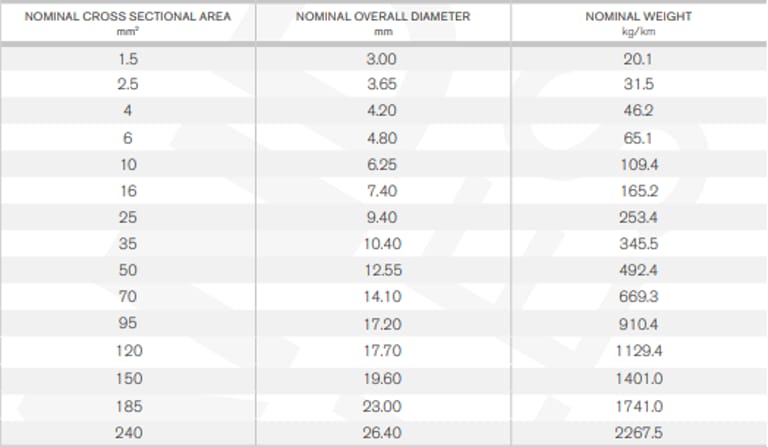This screenshot has height=447, width=768.
Task: Click the 240 cross sectional area cell
Action: (128, 431)
